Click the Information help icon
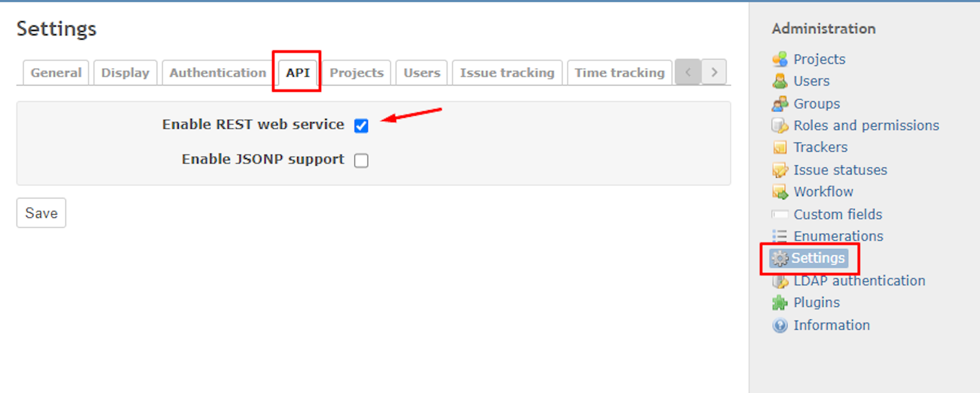The width and height of the screenshot is (980, 393). tap(780, 326)
